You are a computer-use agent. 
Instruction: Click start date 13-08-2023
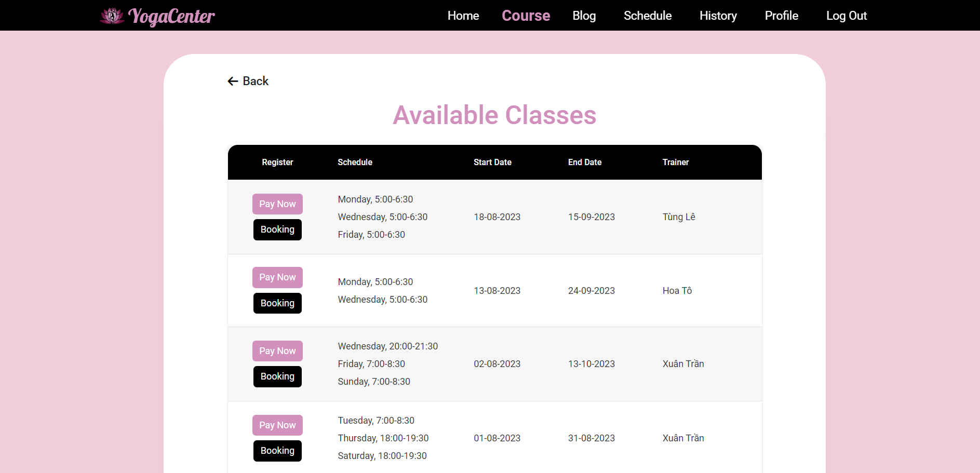click(x=497, y=291)
